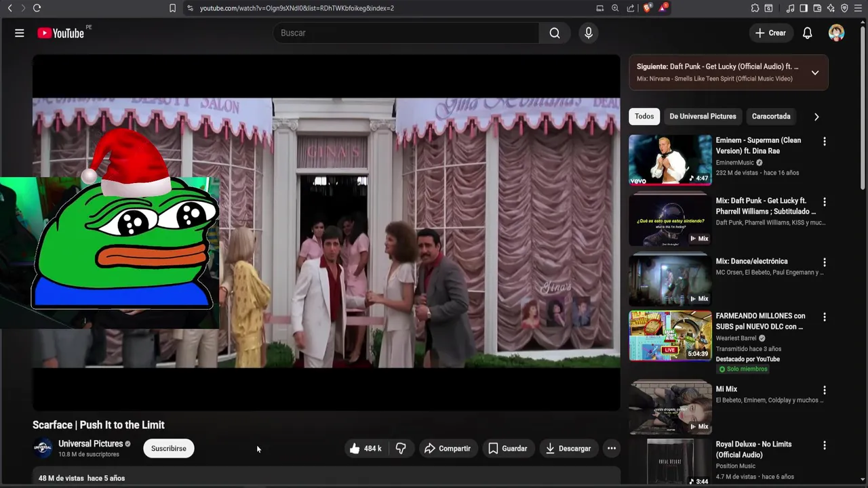Screen dimensions: 868x488
Task: Click the Descargar button
Action: [568, 449]
